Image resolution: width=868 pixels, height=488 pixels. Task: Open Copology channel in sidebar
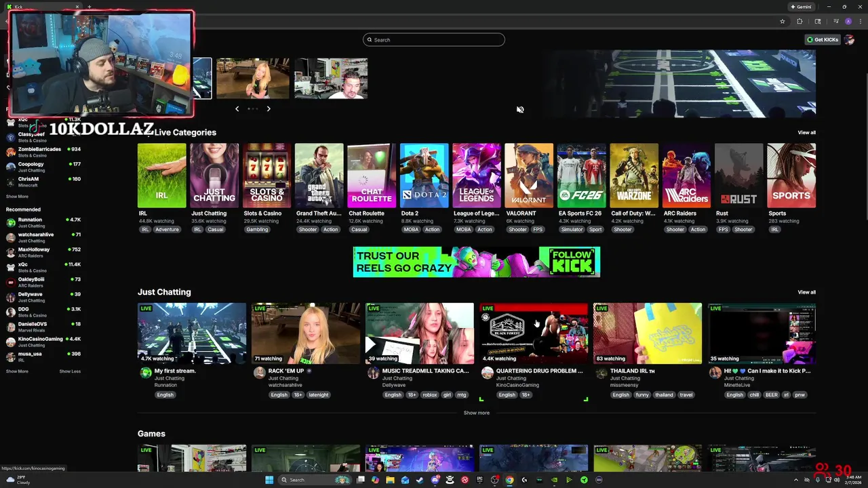(43, 167)
